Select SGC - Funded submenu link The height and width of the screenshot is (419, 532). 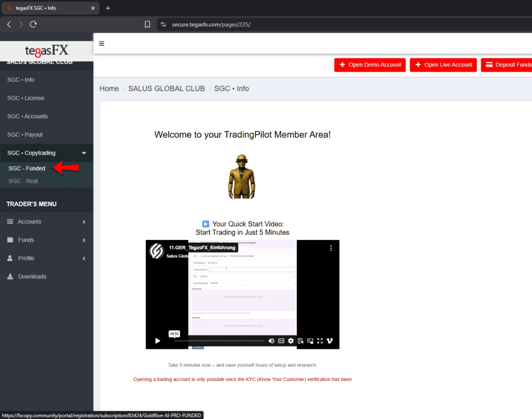click(x=27, y=168)
